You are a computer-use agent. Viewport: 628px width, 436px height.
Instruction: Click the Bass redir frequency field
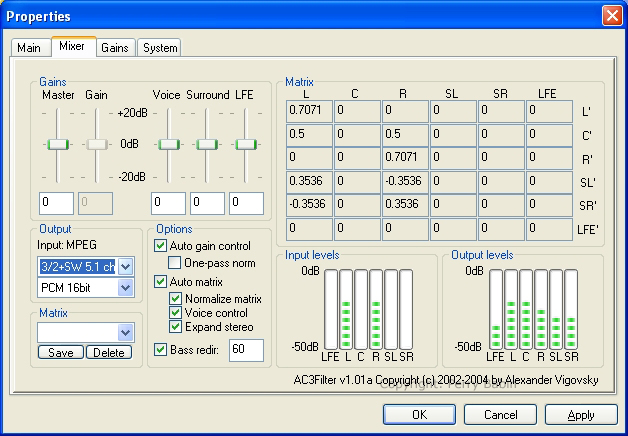point(246,350)
